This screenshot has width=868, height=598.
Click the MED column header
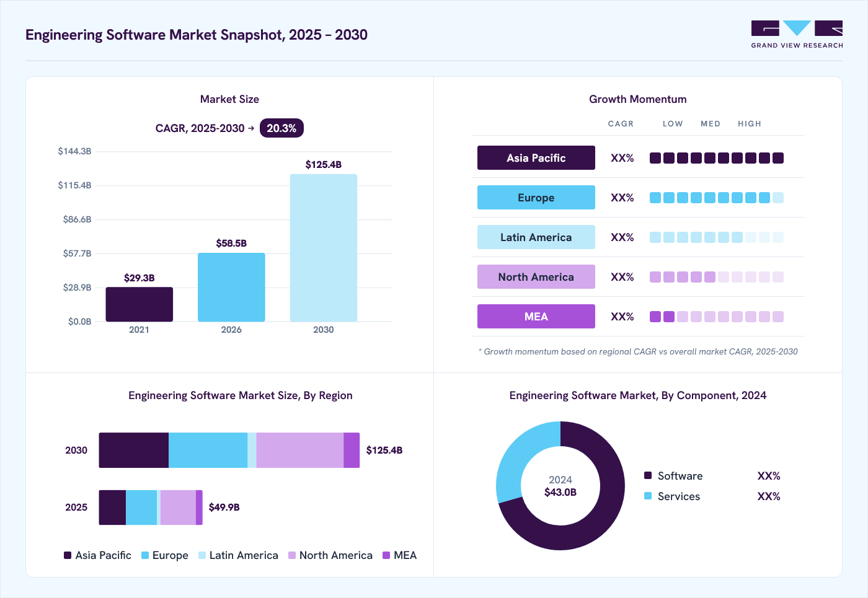tap(711, 124)
